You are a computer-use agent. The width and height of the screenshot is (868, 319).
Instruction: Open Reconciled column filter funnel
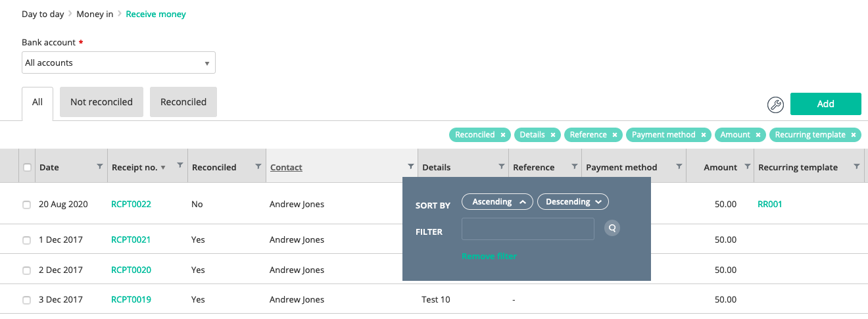[258, 166]
